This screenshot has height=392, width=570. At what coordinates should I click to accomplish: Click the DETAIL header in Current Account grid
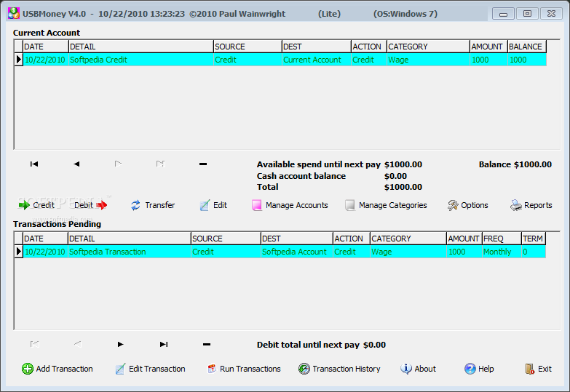click(141, 47)
